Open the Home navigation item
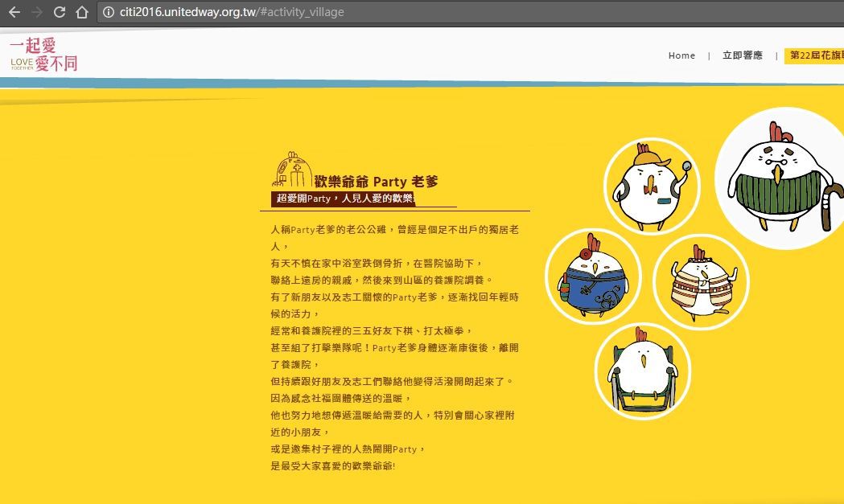This screenshot has width=844, height=504. [681, 55]
